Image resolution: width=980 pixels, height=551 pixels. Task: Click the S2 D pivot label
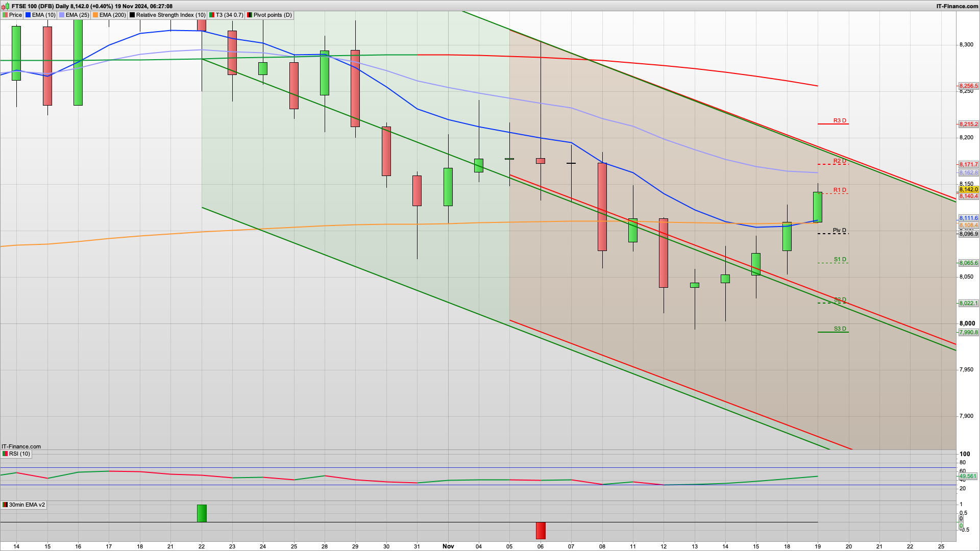840,300
